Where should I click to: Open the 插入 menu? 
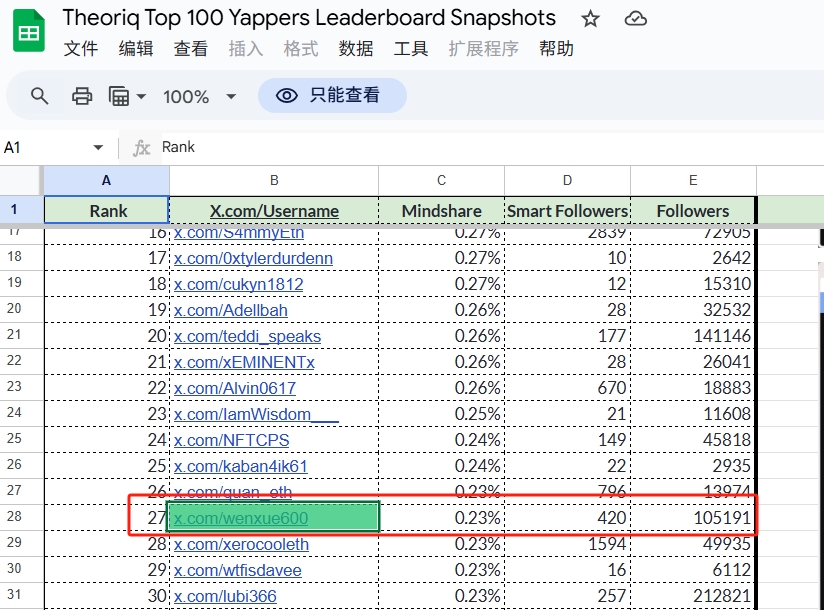click(x=245, y=48)
